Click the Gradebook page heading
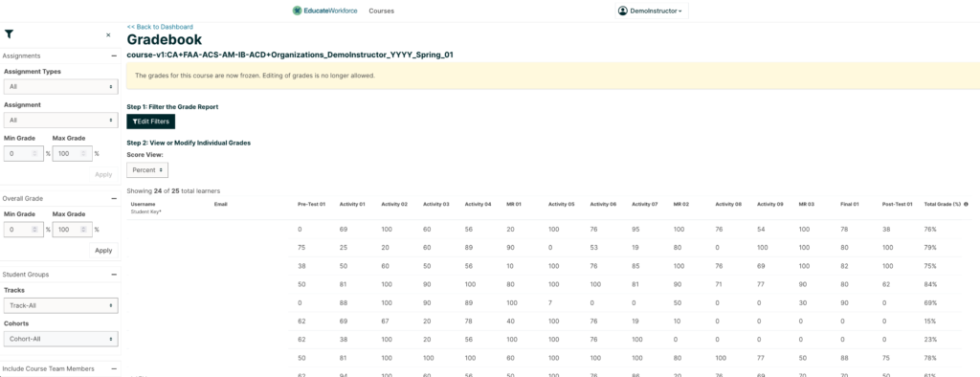This screenshot has height=377, width=980. pyautogui.click(x=165, y=40)
